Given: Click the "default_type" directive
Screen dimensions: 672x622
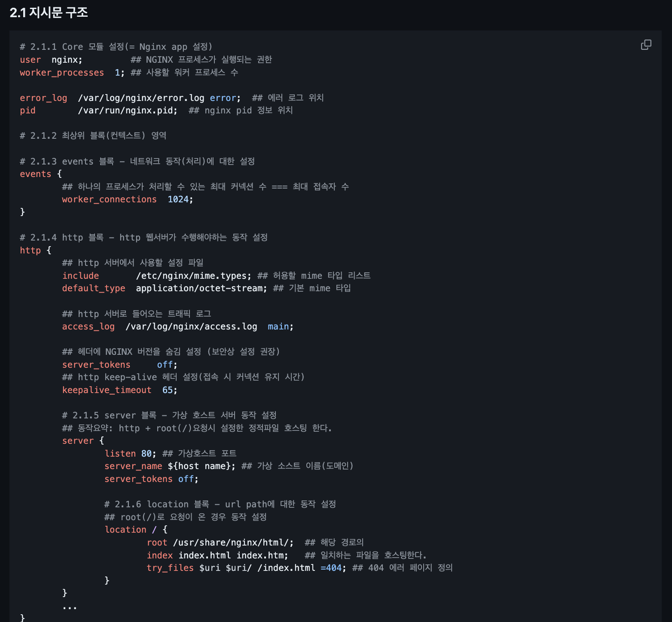Looking at the screenshot, I should click(x=94, y=288).
